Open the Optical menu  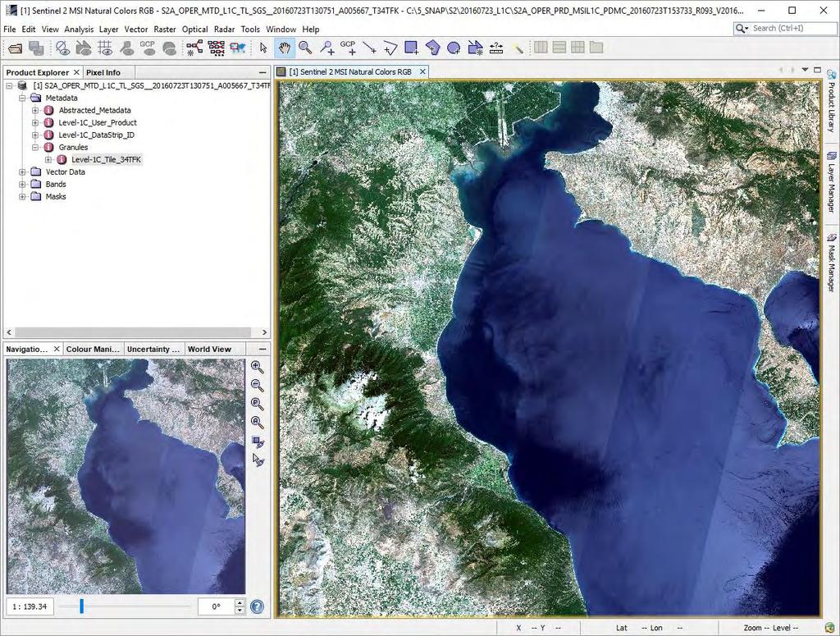195,30
